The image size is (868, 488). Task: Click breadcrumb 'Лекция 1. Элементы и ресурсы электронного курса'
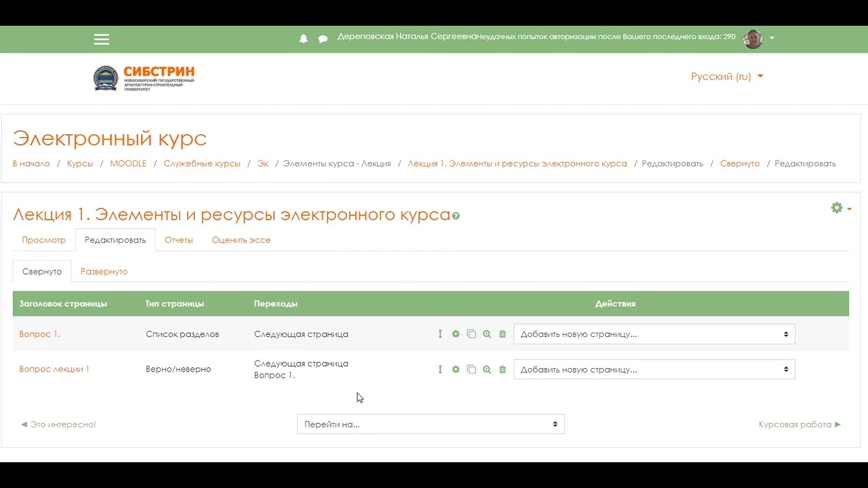pos(517,163)
